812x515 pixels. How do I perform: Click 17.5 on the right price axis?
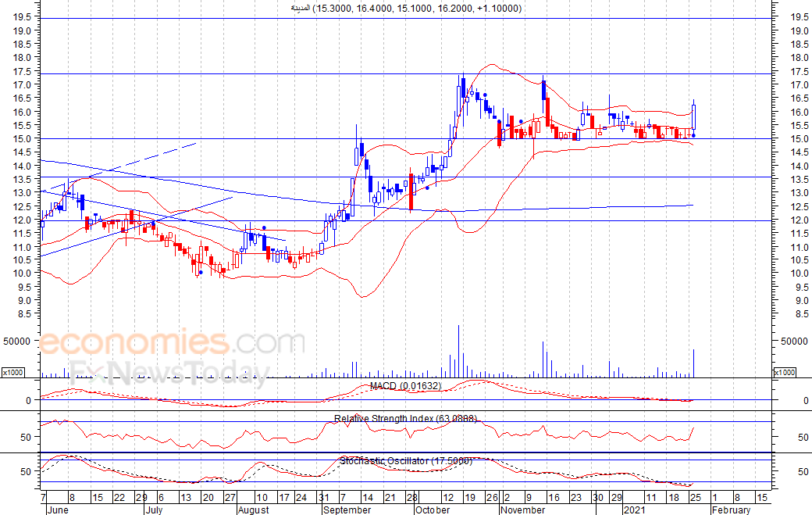point(800,71)
